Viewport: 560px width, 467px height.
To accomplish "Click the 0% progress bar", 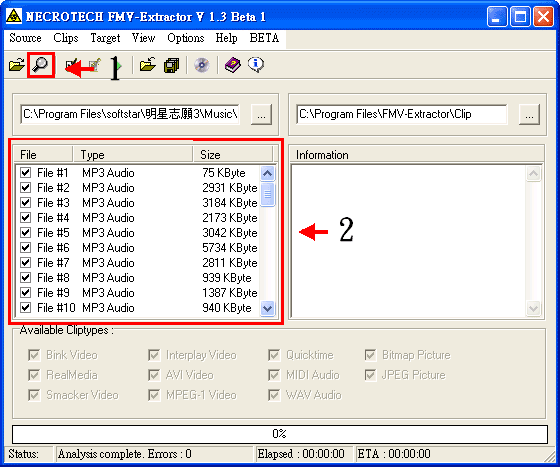I will click(x=280, y=434).
